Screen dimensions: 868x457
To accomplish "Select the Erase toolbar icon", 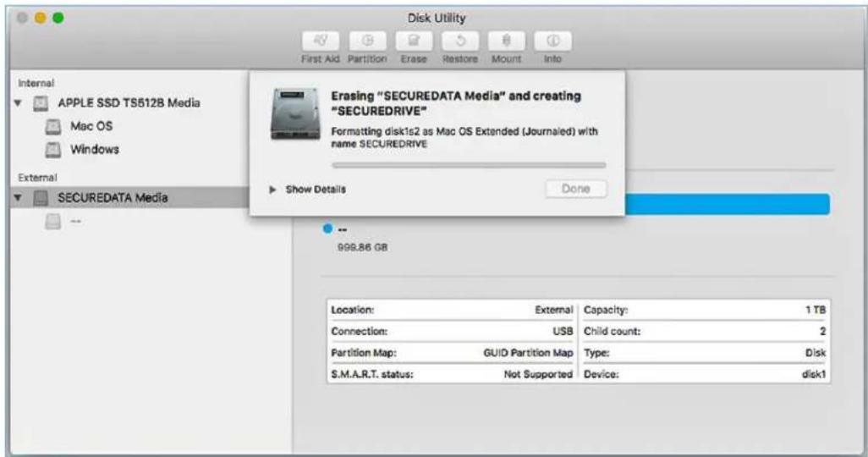I will [414, 41].
